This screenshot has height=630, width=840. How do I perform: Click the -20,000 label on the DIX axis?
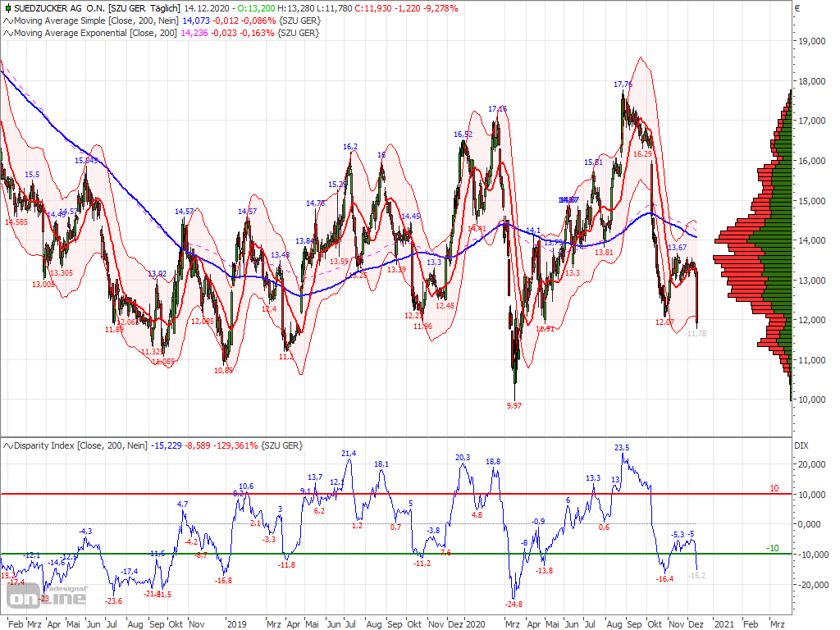[811, 585]
